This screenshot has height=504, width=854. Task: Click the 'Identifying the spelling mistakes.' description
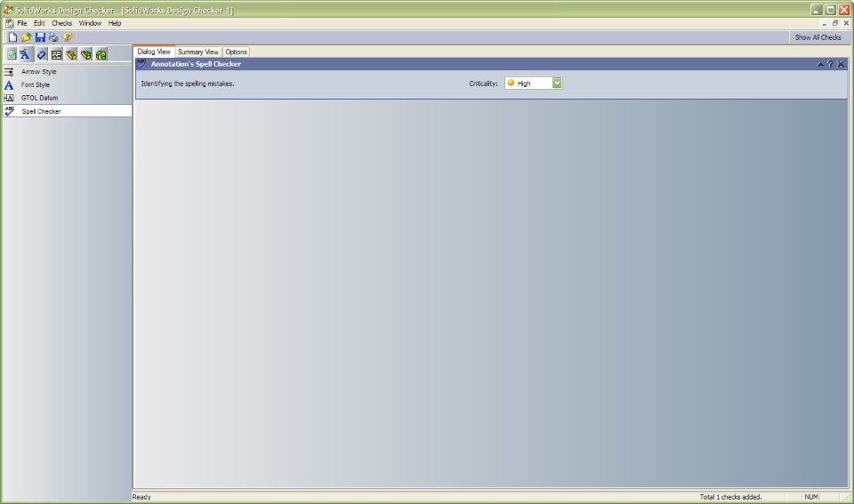point(188,84)
